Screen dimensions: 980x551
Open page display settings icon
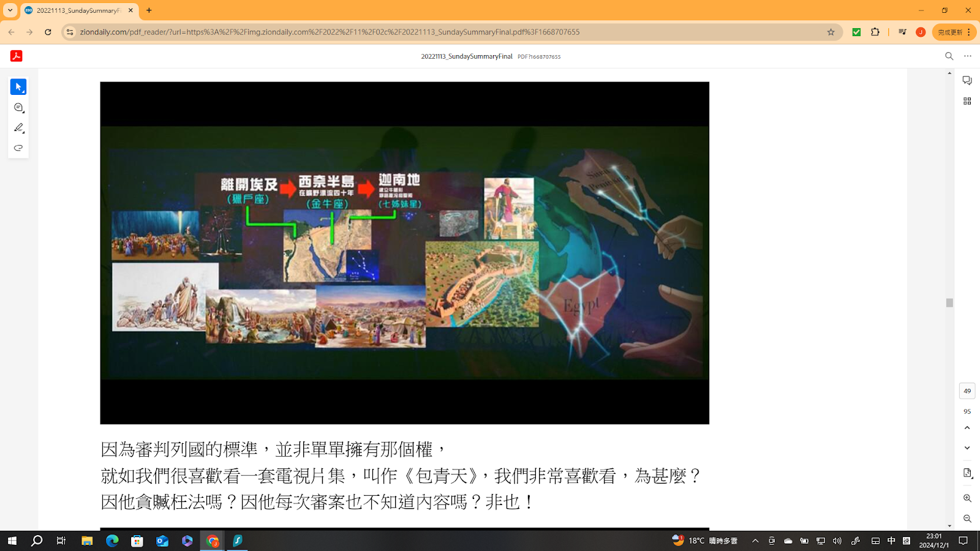point(967,473)
